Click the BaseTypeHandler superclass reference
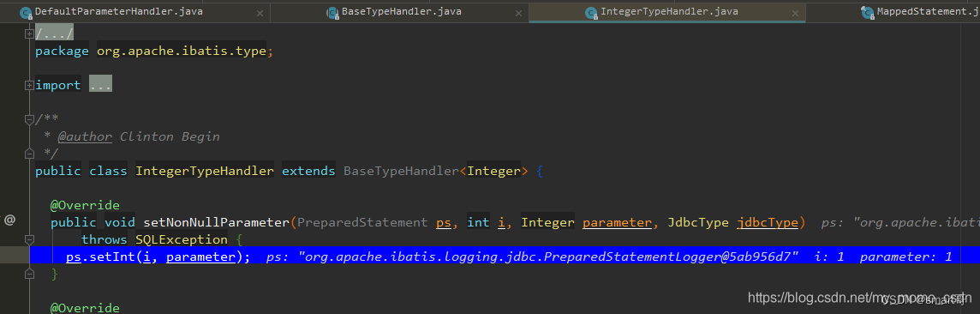This screenshot has height=314, width=980. pos(401,170)
